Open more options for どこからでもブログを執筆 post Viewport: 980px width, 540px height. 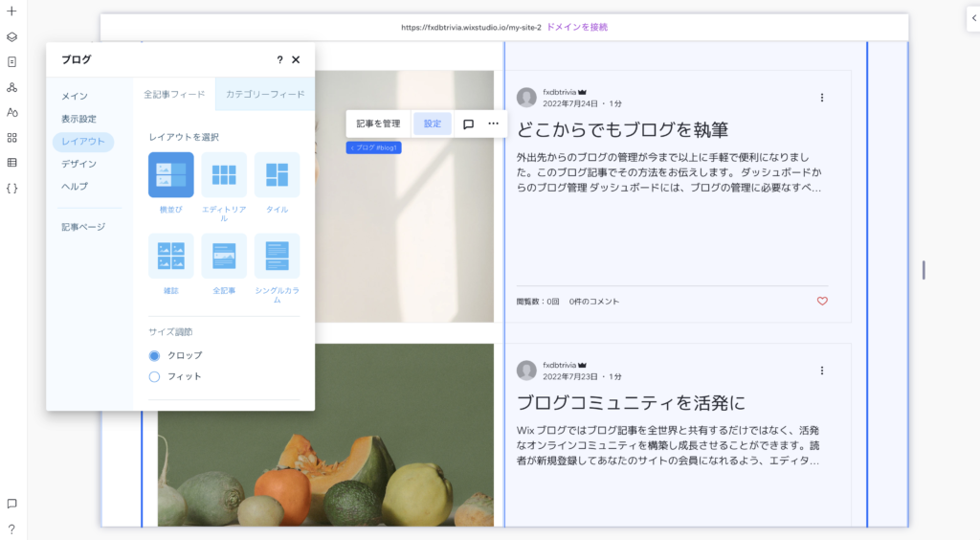[x=822, y=98]
